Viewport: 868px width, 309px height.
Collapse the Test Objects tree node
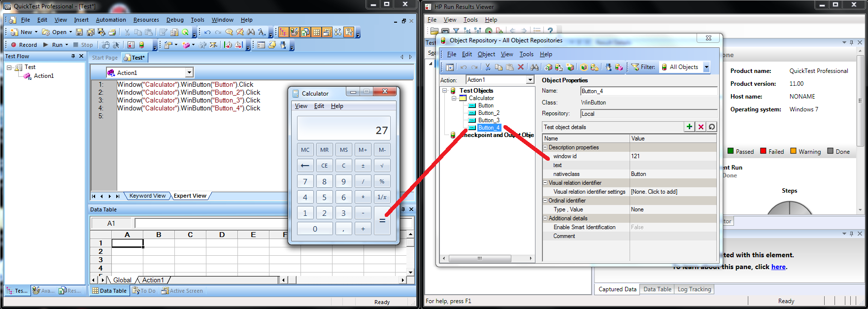click(x=445, y=91)
